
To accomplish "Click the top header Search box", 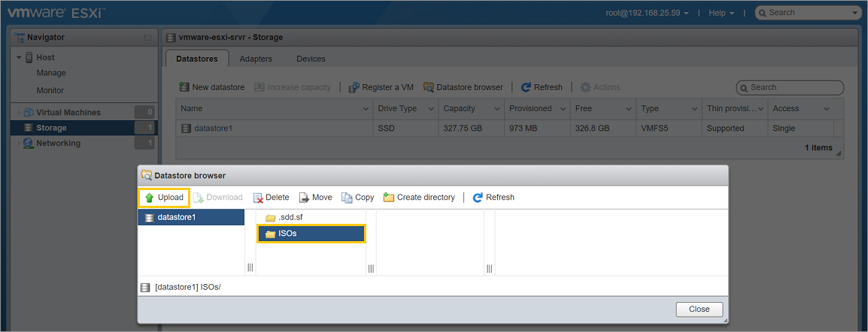I will pos(807,13).
